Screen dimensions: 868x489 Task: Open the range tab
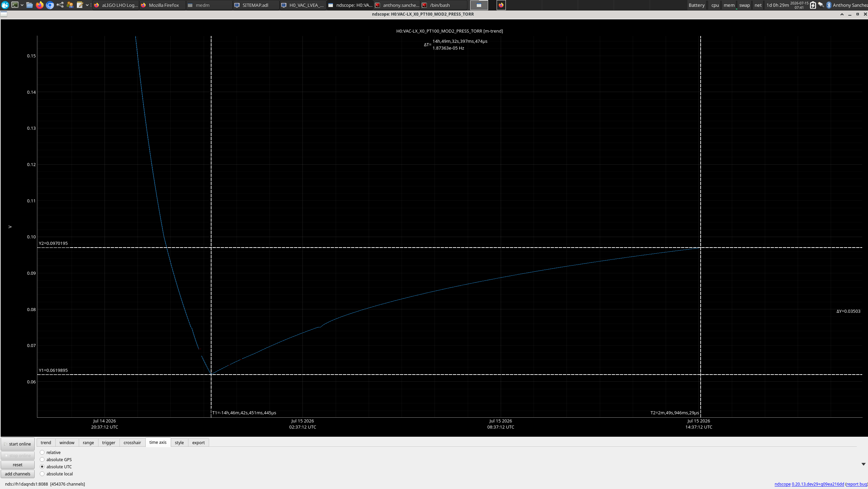coord(88,442)
